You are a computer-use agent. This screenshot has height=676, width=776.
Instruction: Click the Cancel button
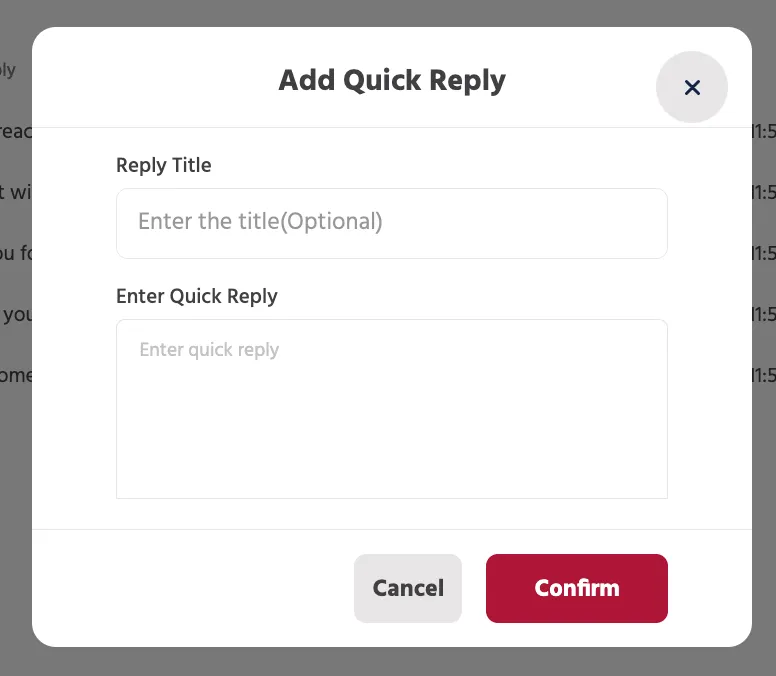click(408, 588)
